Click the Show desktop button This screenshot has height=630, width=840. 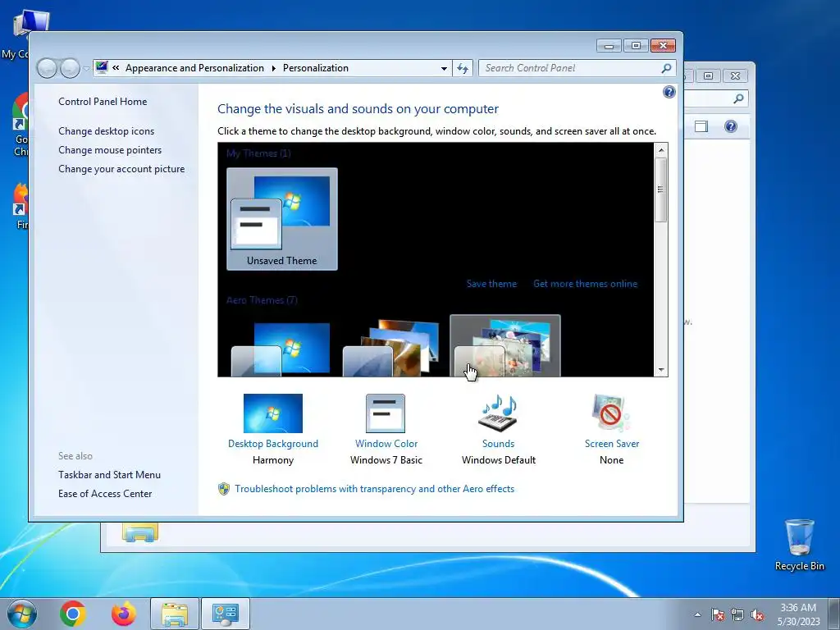coord(833,614)
